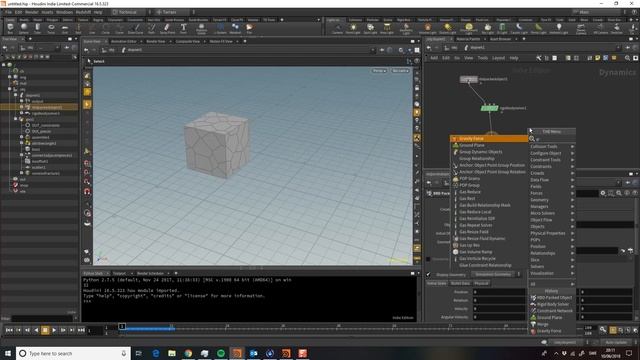
Task: Click the Play forward button in playbar
Action: (54, 330)
